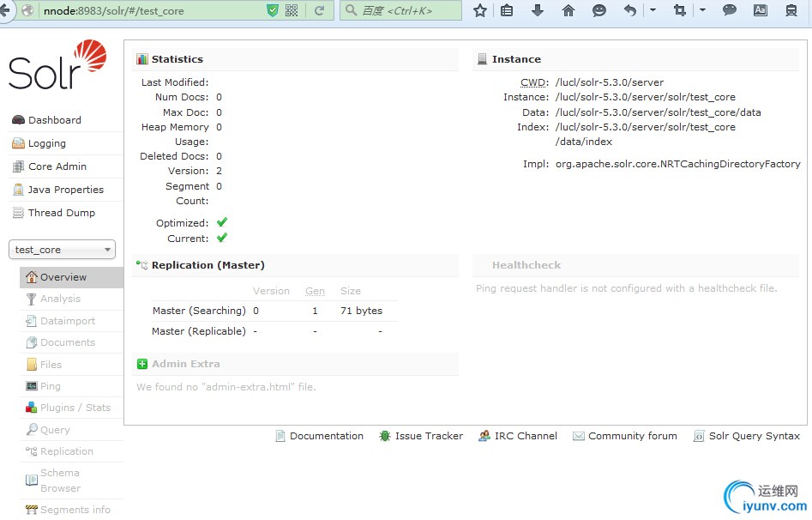Screen dimensions: 812x520
Task: Click the back navigation arrow
Action: 5,10
